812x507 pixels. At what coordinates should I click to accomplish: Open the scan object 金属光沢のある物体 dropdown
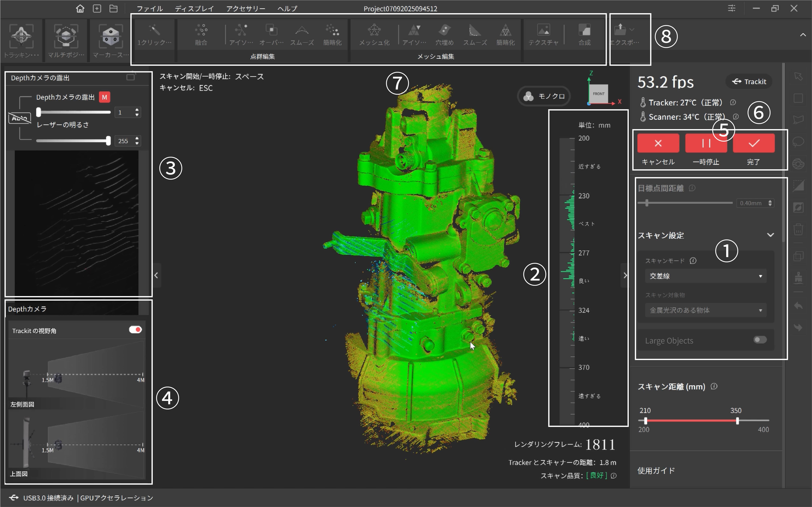[705, 310]
